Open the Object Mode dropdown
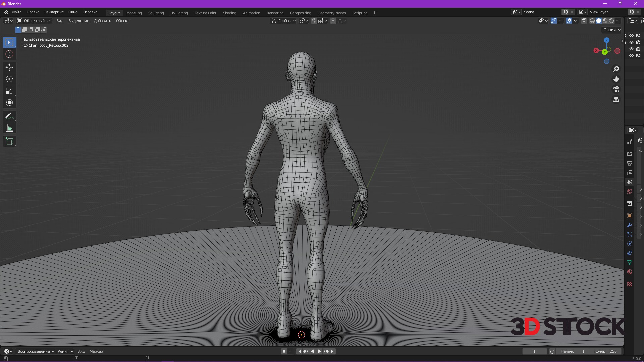644x362 pixels. 34,21
